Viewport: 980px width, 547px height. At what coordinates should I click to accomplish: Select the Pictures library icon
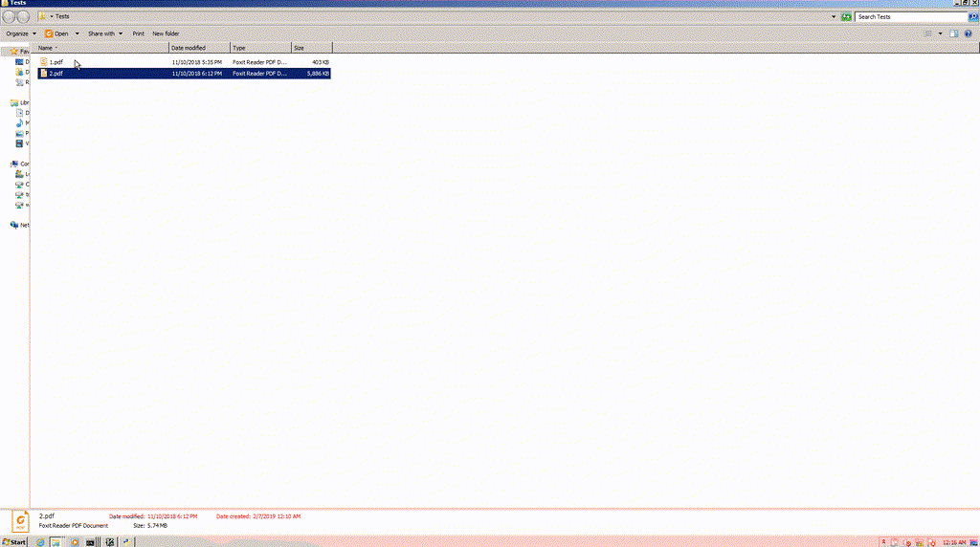point(19,133)
